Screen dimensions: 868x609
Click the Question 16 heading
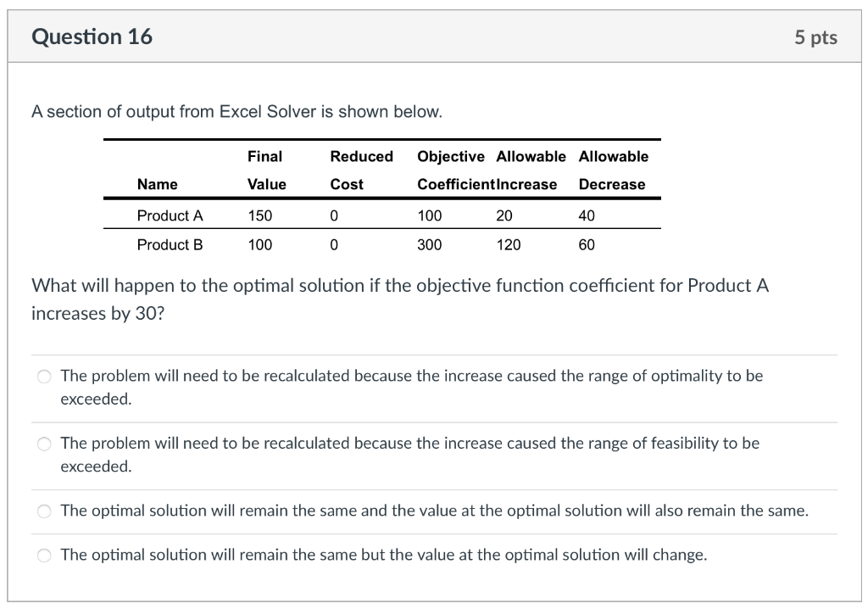coord(92,36)
